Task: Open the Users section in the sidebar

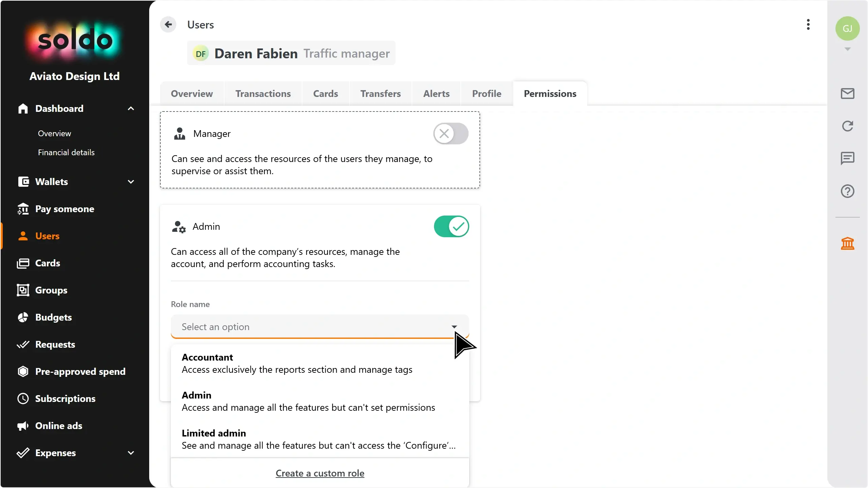Action: pos(47,236)
